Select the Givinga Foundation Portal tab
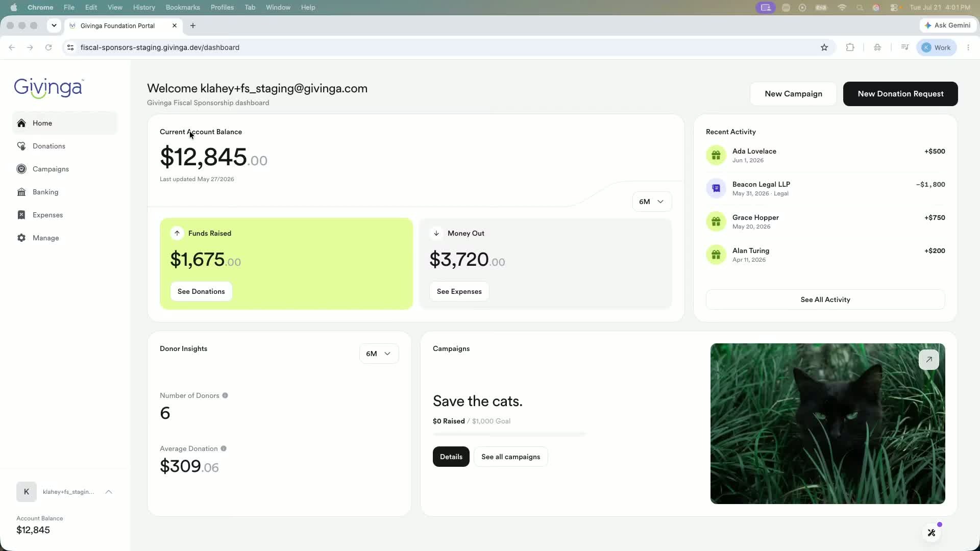Viewport: 980px width, 551px height. coord(124,26)
